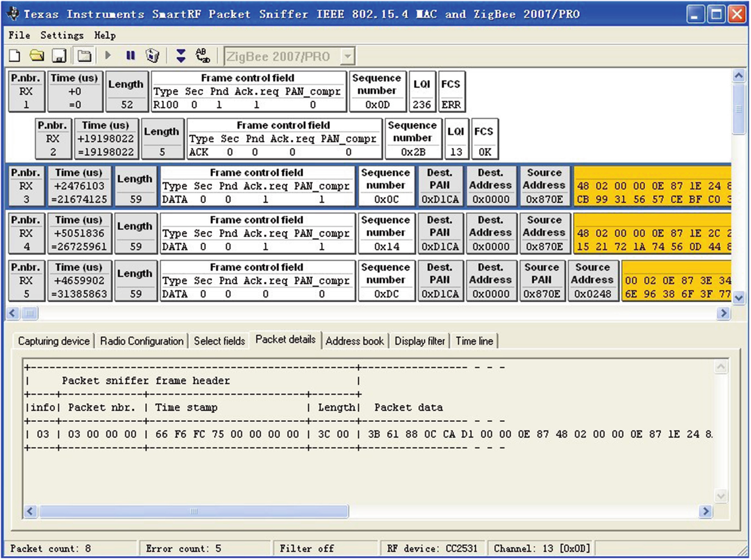Image resolution: width=751 pixels, height=560 pixels.
Task: Click the yellow payload of packet 4
Action: click(653, 233)
